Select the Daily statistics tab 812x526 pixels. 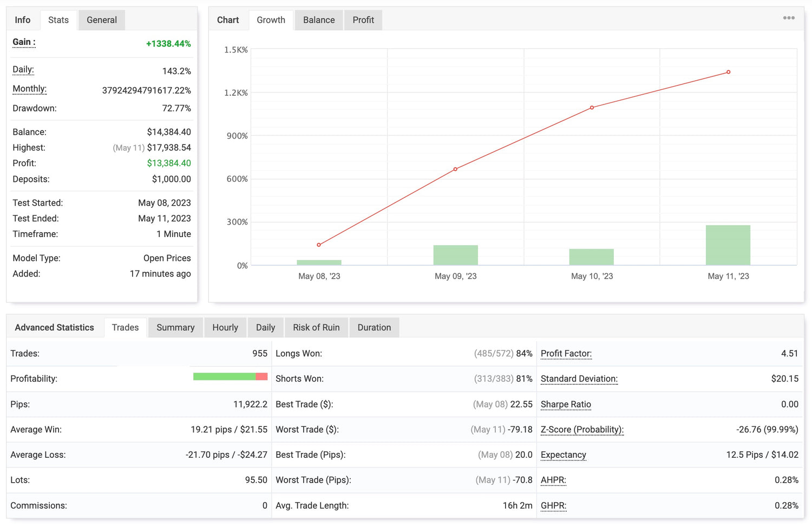click(265, 327)
